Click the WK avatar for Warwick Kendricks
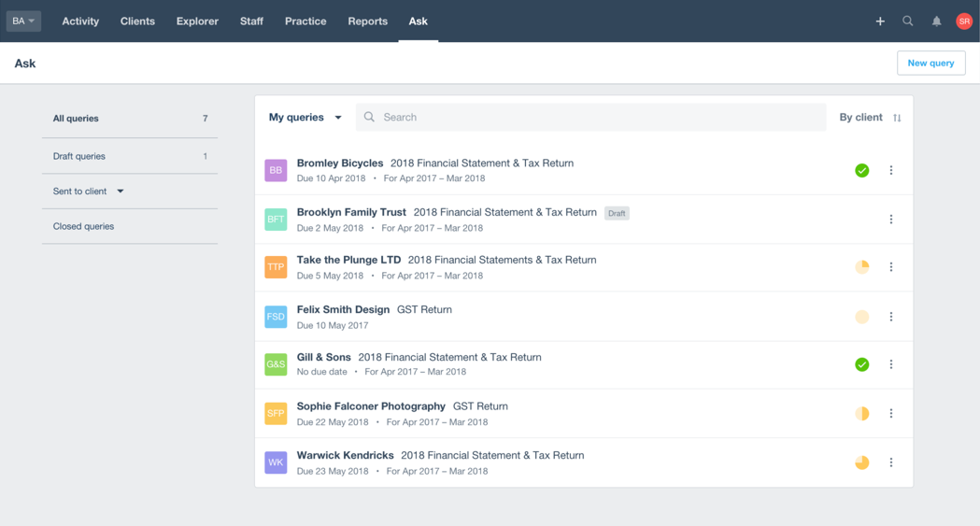 276,462
